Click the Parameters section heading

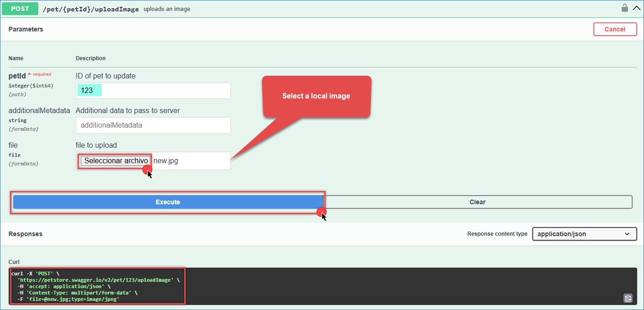point(26,29)
